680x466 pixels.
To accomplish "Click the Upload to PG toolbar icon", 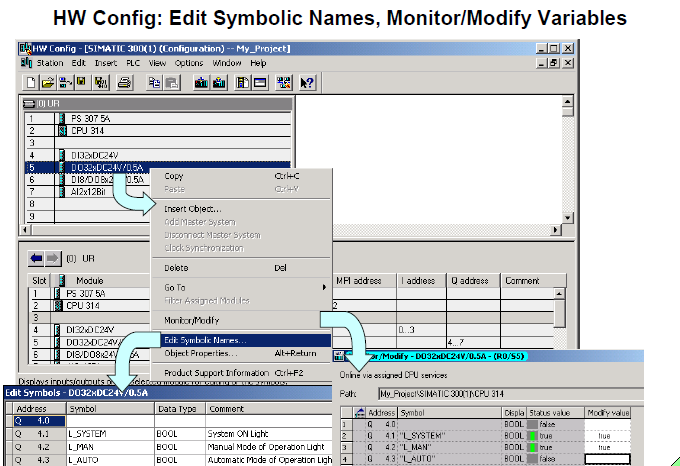I will click(219, 82).
